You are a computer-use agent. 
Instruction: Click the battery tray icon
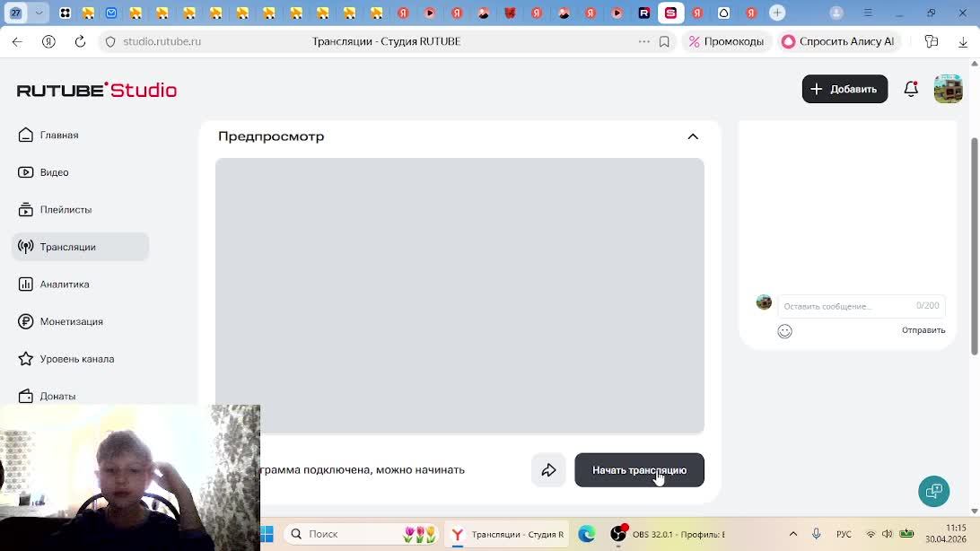pyautogui.click(x=906, y=534)
